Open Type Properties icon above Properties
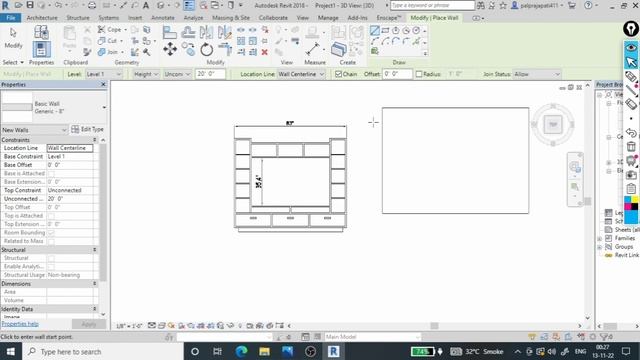 coord(41,32)
